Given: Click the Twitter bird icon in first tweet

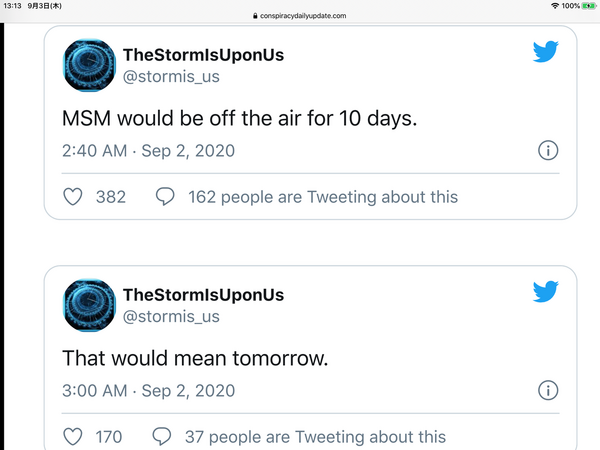Looking at the screenshot, I should tap(546, 51).
